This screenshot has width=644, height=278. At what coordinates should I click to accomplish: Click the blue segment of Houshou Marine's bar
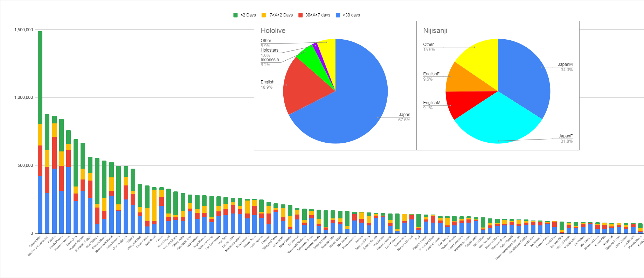coord(69,200)
